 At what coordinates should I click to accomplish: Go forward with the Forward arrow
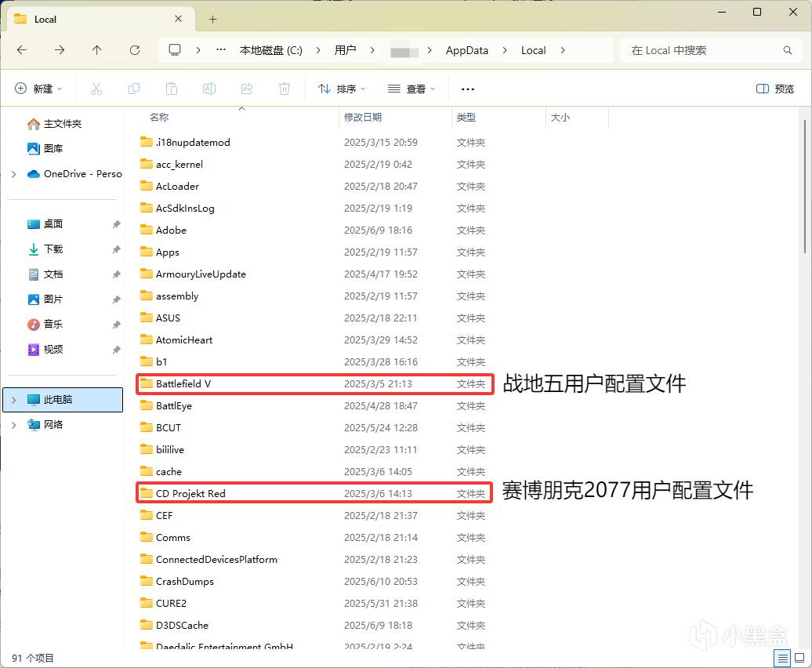[60, 50]
